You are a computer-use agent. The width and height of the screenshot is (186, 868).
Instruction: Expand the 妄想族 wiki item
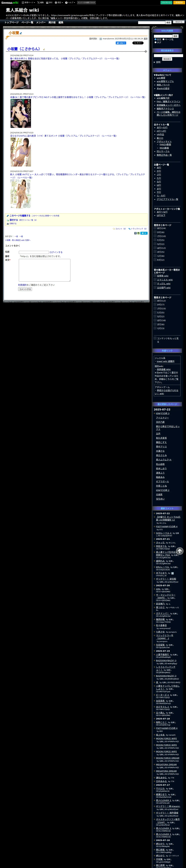click(155, 276)
